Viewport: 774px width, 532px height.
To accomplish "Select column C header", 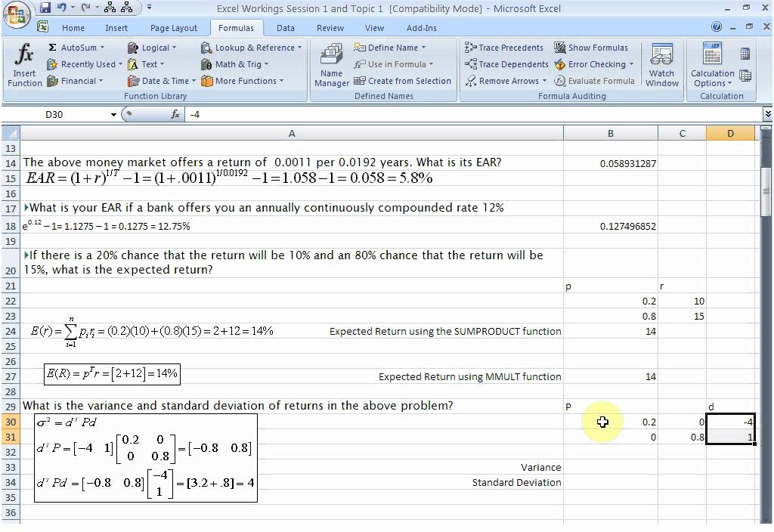I will pos(683,133).
